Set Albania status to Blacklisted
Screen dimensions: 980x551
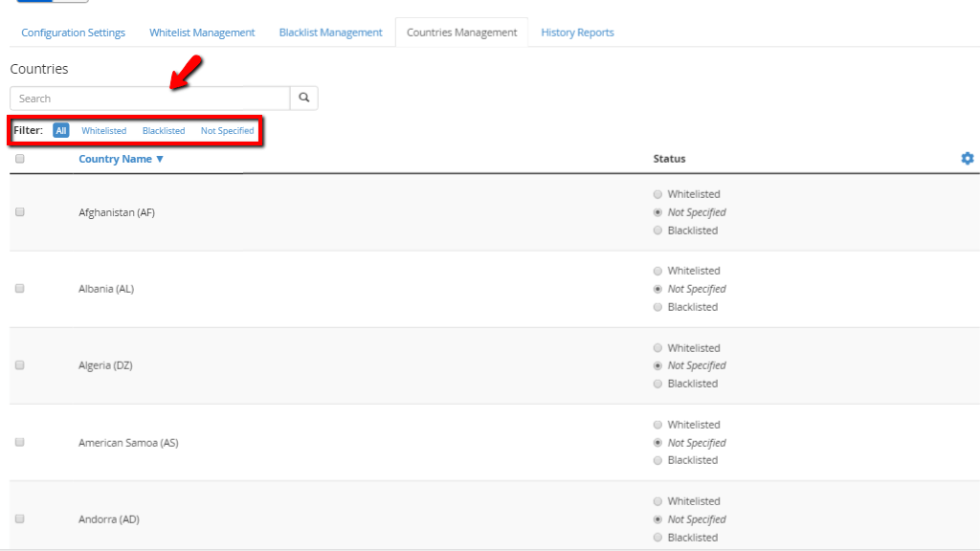[657, 307]
